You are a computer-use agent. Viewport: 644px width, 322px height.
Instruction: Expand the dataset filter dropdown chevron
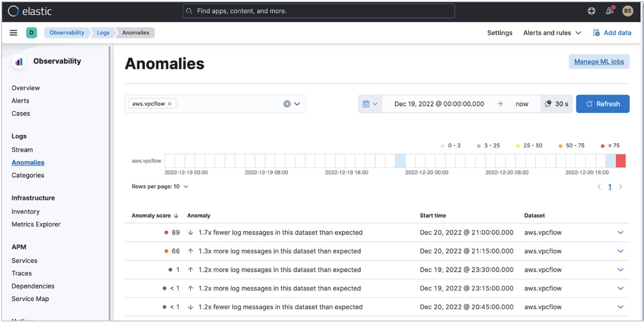pos(297,104)
